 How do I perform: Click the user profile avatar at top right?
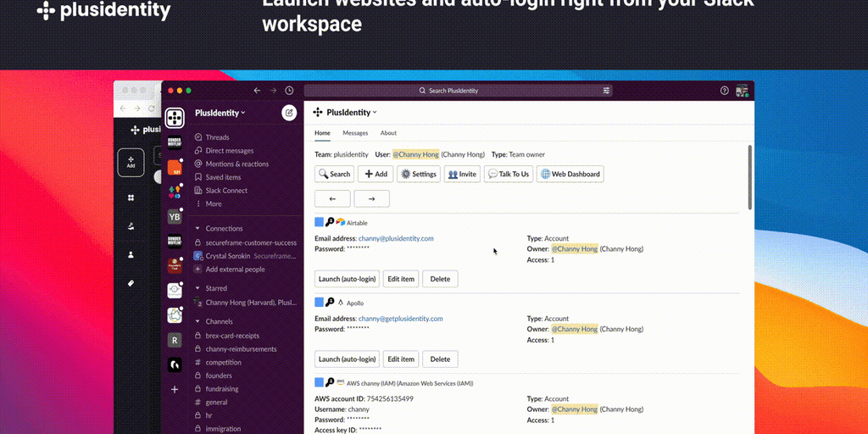742,91
